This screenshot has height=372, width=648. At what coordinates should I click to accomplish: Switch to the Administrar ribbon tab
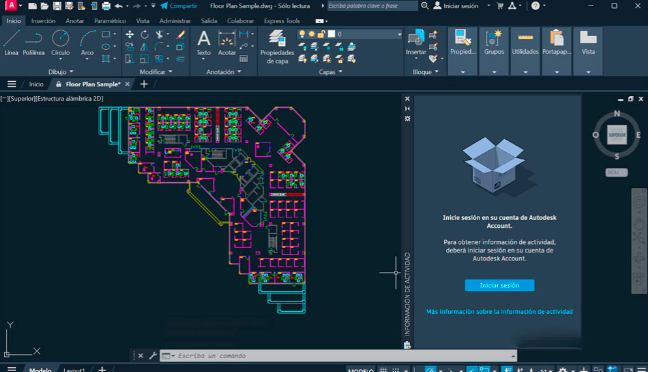tap(175, 21)
